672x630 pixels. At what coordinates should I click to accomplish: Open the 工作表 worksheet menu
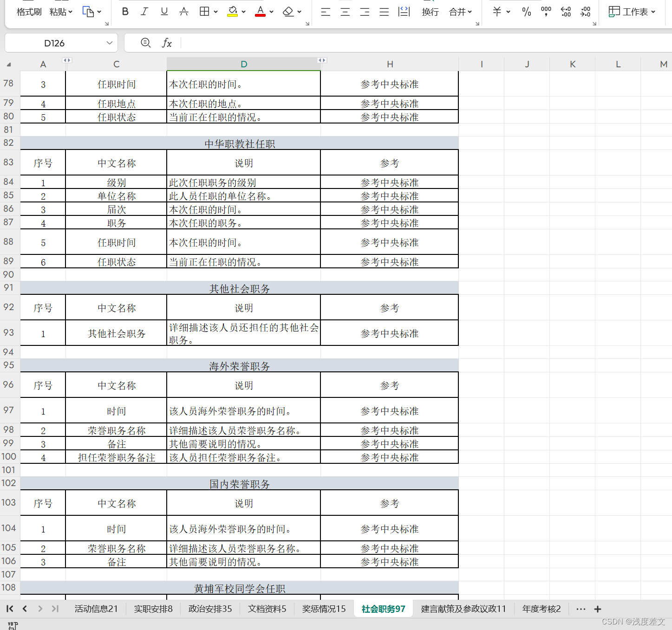pos(632,12)
